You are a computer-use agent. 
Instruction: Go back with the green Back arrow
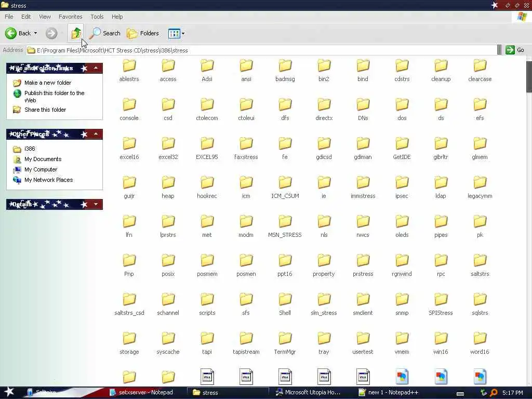[x=10, y=33]
